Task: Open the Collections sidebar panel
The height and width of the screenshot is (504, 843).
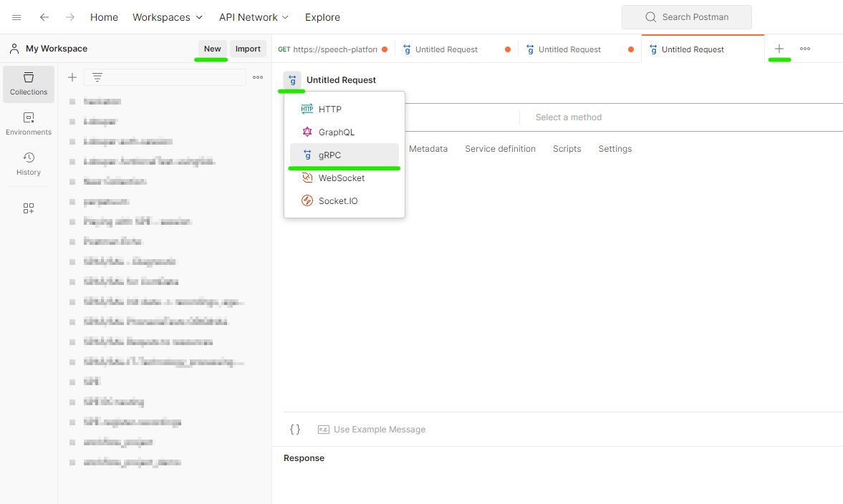Action: click(29, 84)
